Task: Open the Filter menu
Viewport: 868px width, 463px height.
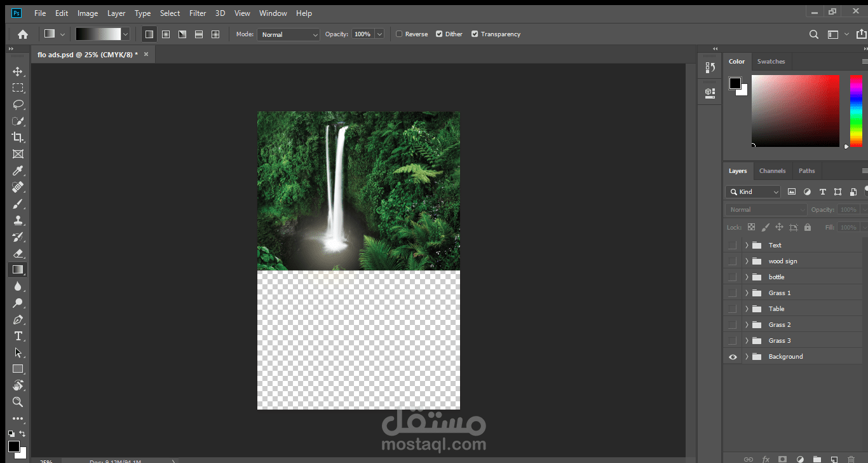Action: pyautogui.click(x=198, y=13)
